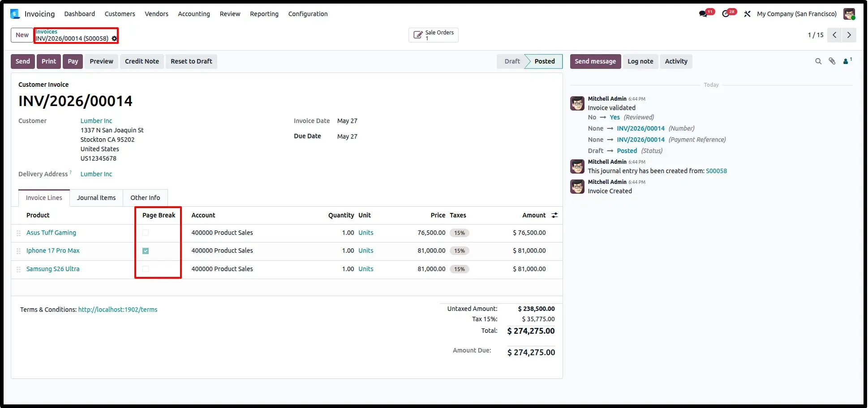Click the Pay button
The height and width of the screenshot is (408, 868).
73,61
